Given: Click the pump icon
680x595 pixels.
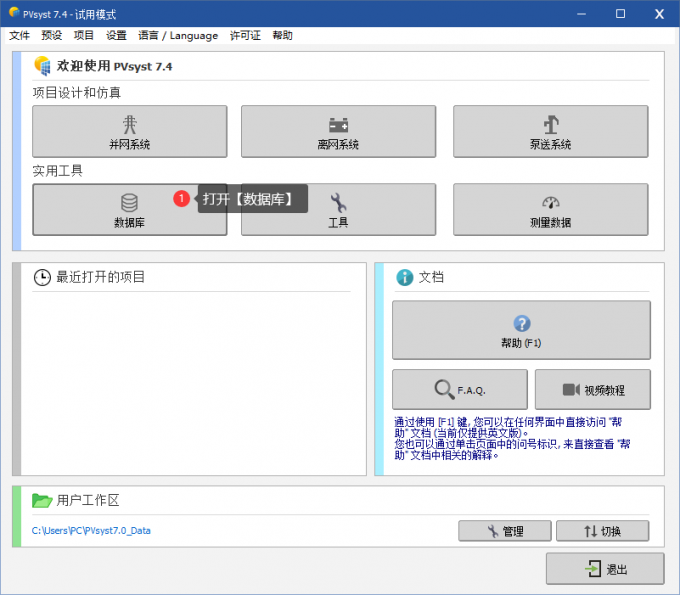Looking at the screenshot, I should click(x=551, y=124).
